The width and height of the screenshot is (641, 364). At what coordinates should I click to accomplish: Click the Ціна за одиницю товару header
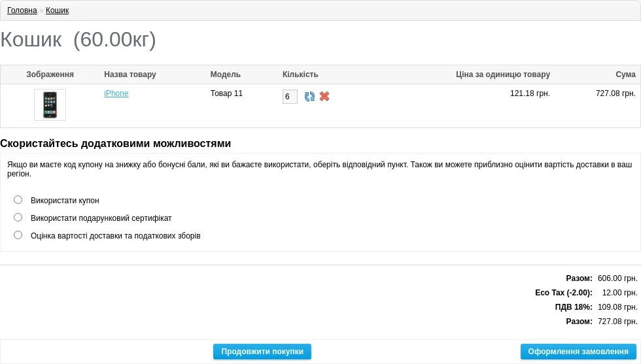point(503,74)
